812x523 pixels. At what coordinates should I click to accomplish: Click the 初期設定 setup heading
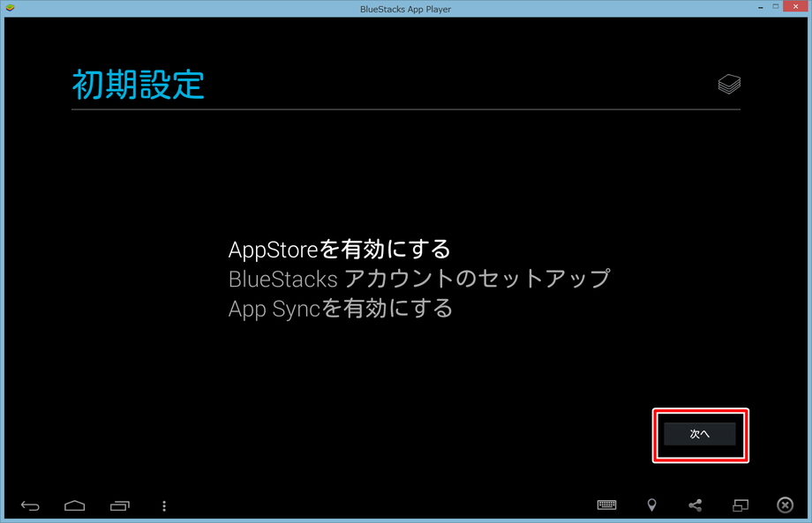coord(138,85)
